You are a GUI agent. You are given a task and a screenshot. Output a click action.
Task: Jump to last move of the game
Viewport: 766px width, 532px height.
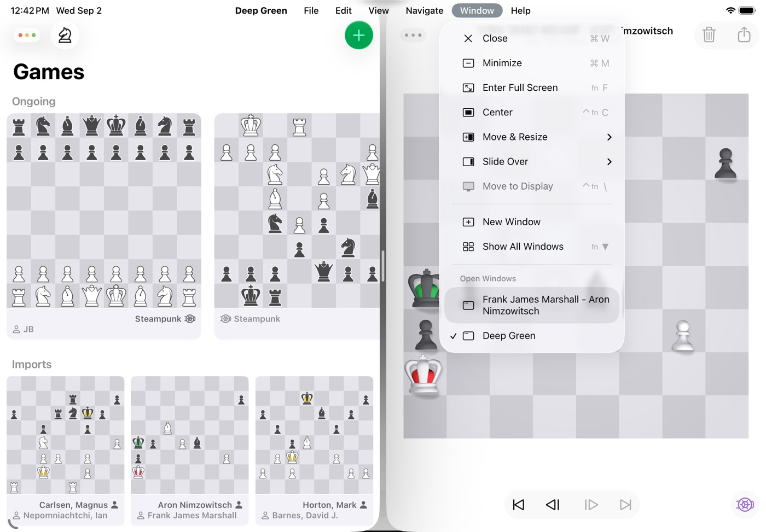(625, 505)
